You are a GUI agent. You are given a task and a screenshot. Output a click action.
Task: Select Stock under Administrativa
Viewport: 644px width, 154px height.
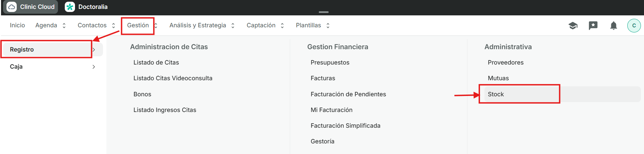point(496,94)
